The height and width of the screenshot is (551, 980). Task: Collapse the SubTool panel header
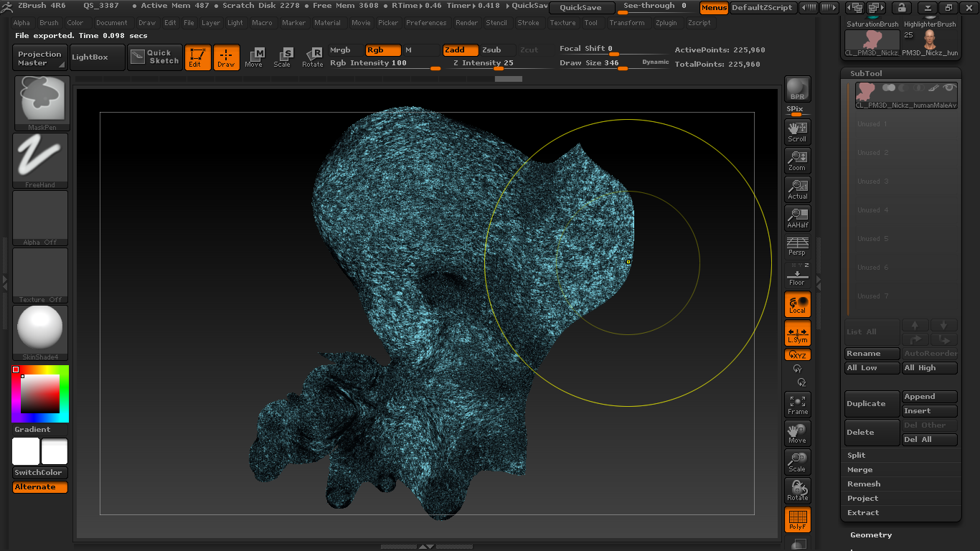point(866,73)
